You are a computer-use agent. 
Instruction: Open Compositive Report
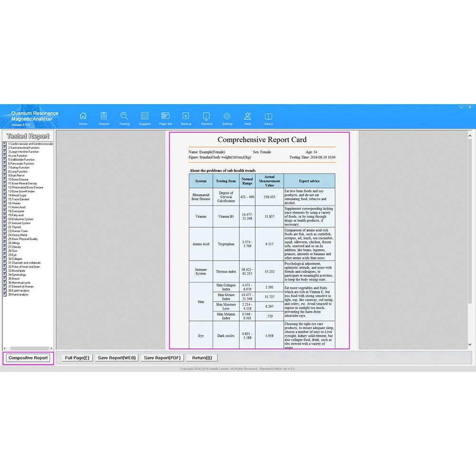tap(28, 358)
